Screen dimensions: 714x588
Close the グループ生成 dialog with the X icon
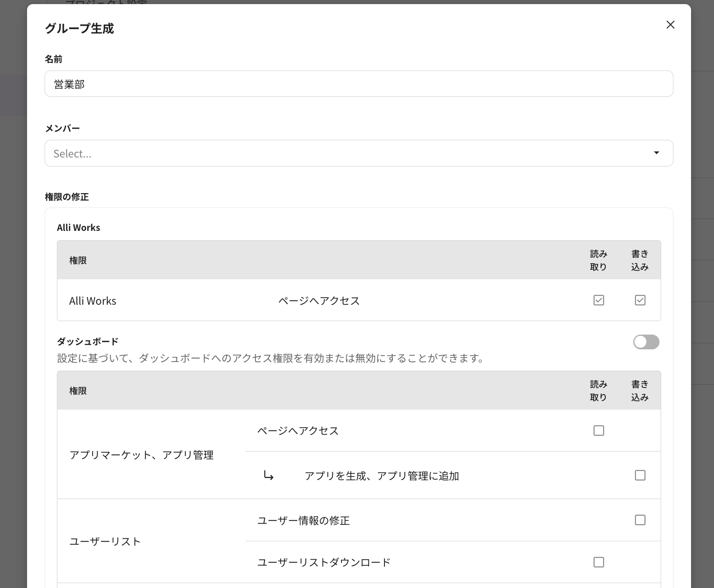(x=670, y=25)
